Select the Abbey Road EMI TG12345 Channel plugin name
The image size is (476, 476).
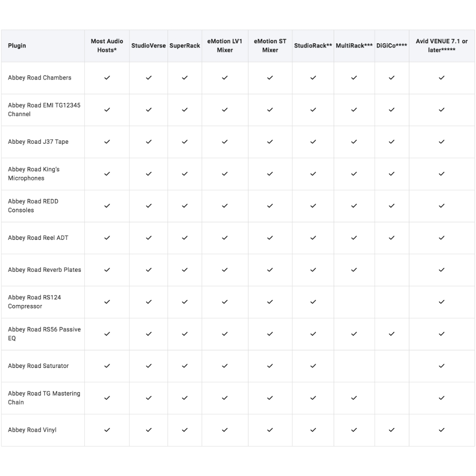[x=44, y=109]
